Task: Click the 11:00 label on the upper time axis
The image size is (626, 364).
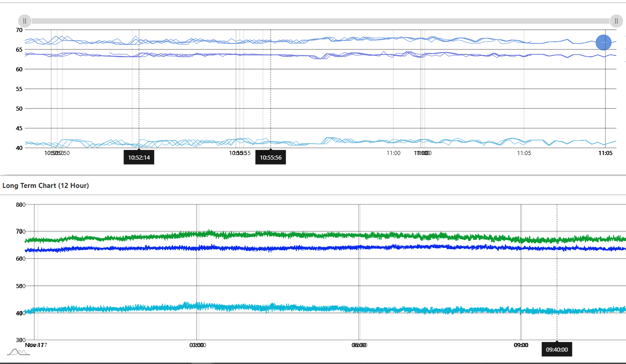Action: (x=394, y=153)
